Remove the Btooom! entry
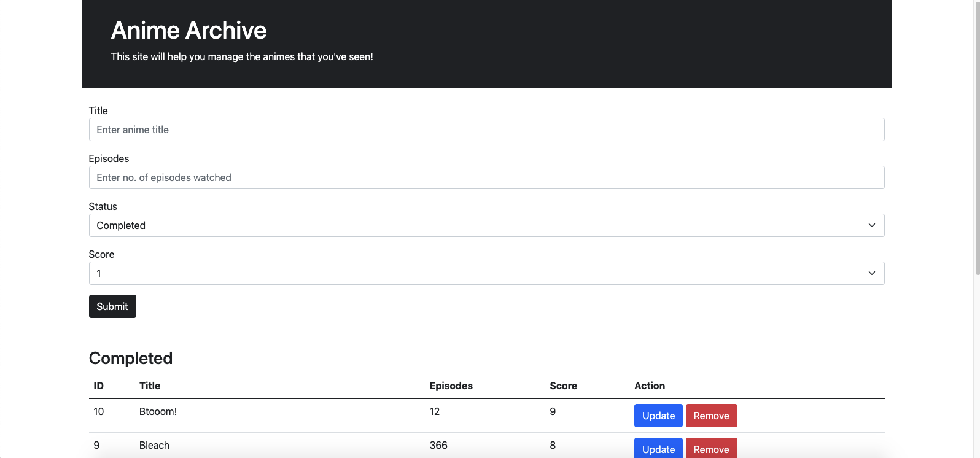Viewport: 980px width, 458px height. tap(711, 416)
